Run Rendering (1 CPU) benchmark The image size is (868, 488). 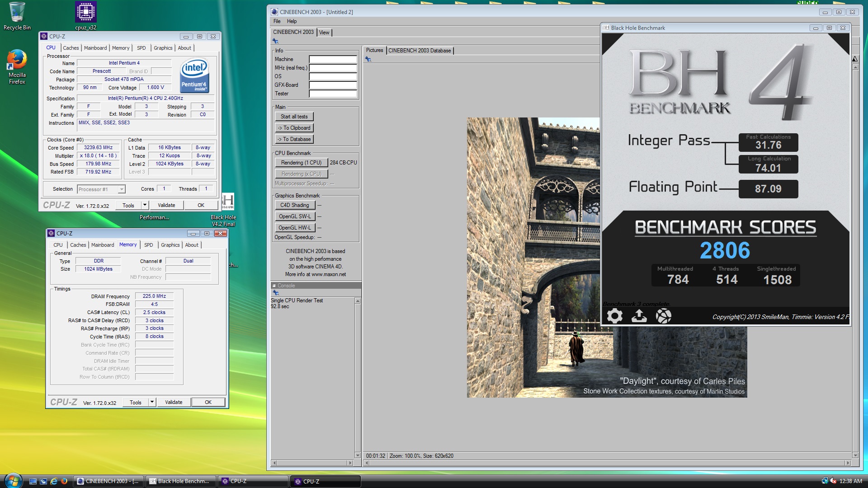(x=301, y=163)
